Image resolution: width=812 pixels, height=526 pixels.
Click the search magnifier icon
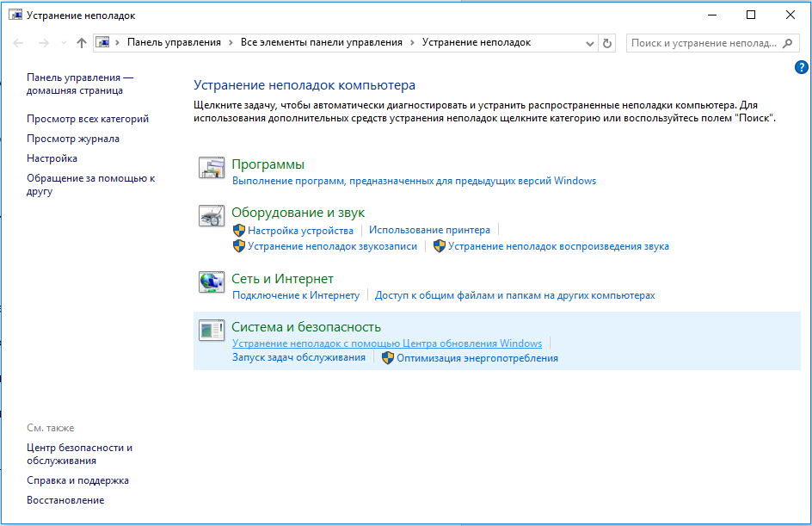tap(788, 43)
